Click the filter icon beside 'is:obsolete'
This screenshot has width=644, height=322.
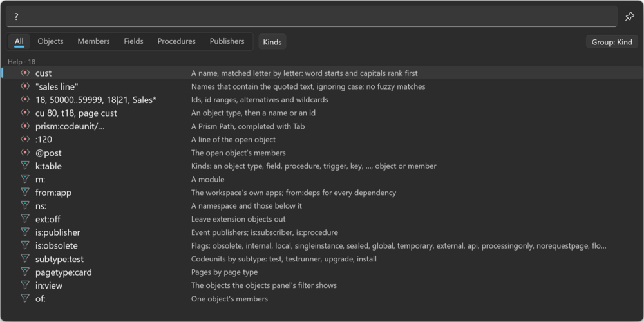[25, 245]
